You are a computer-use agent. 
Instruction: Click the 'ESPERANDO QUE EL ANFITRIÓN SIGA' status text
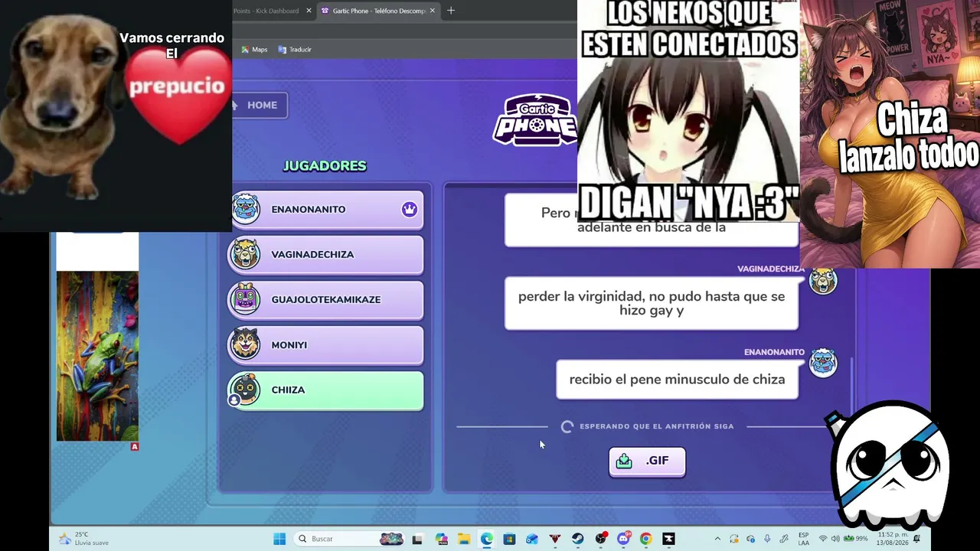657,426
